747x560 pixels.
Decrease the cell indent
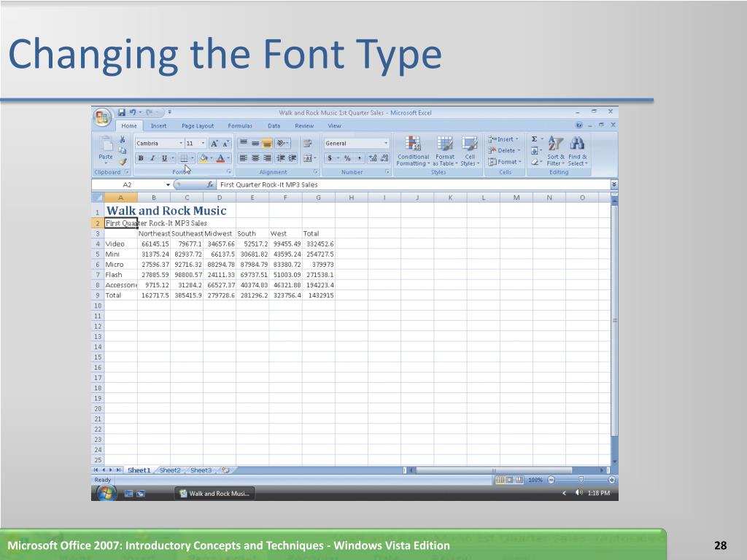tap(281, 158)
